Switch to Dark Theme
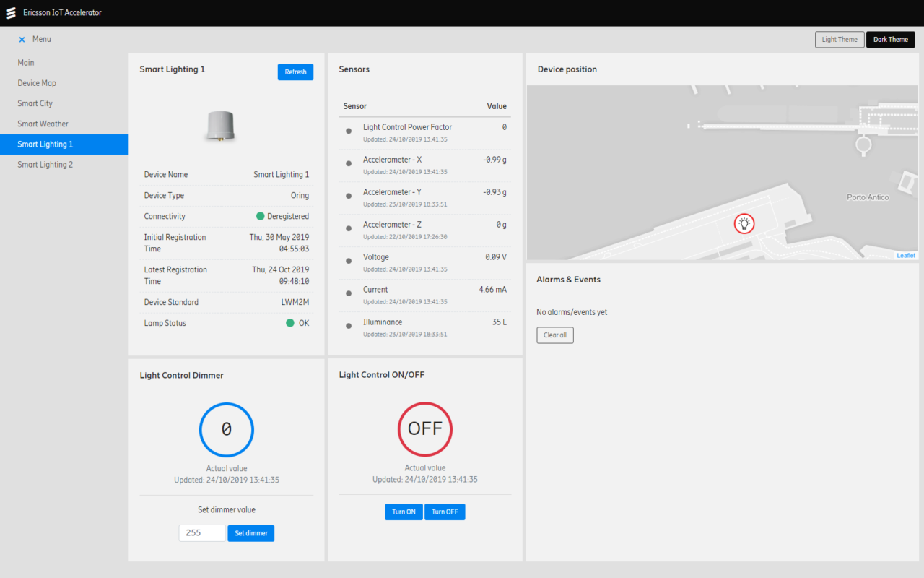The height and width of the screenshot is (578, 924). pyautogui.click(x=890, y=40)
